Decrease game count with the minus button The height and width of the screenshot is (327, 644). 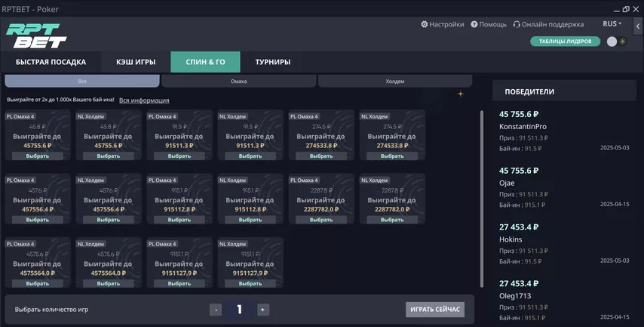click(x=216, y=310)
